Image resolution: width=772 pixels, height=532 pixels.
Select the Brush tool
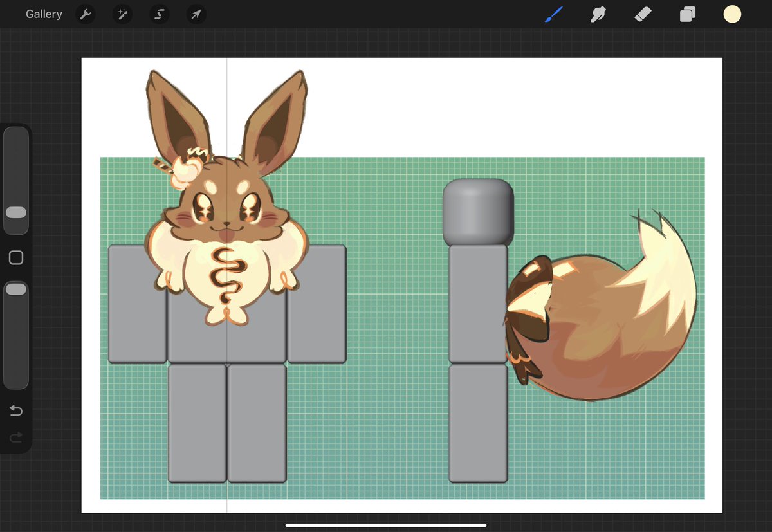coord(554,14)
